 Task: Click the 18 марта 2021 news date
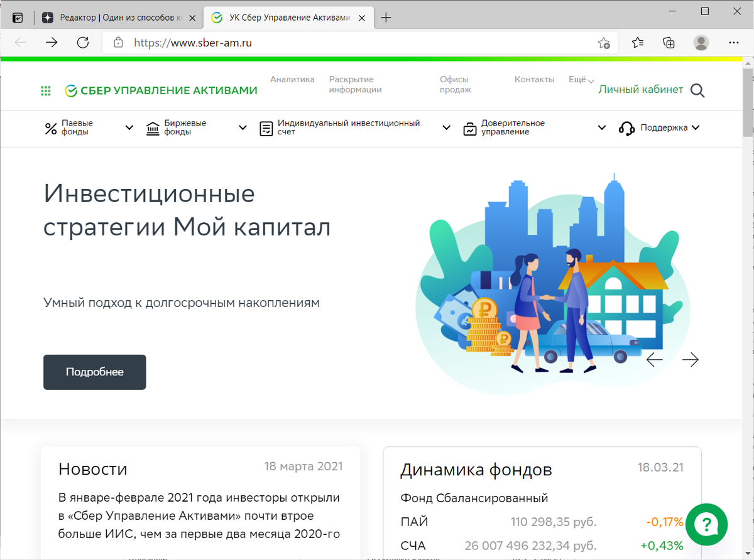[303, 466]
